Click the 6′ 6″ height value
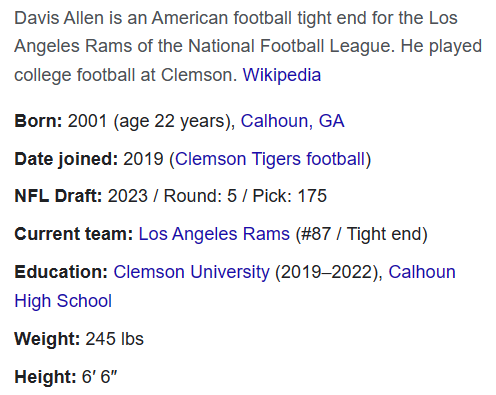This screenshot has width=496, height=395. coord(99,377)
